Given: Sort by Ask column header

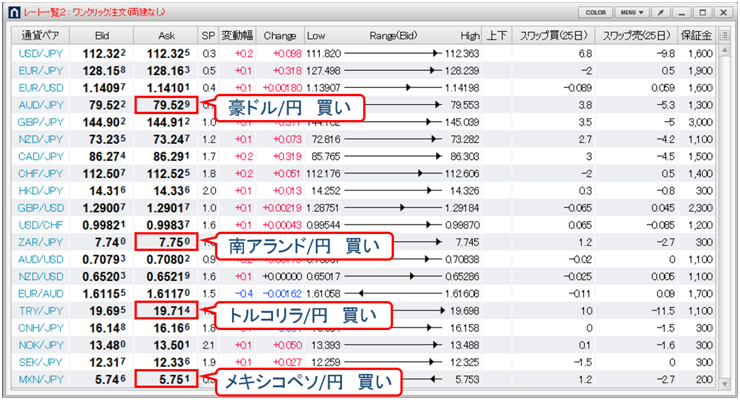Looking at the screenshot, I should pos(166,35).
